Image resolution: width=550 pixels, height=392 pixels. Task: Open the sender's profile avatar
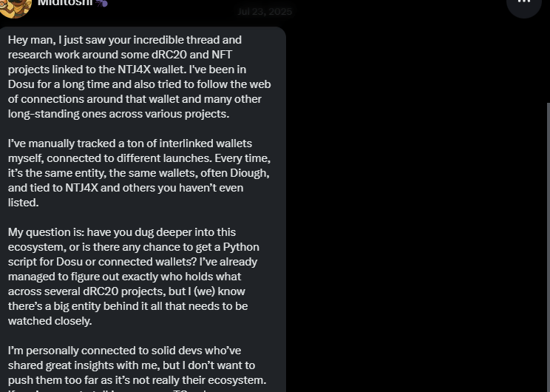pos(15,7)
